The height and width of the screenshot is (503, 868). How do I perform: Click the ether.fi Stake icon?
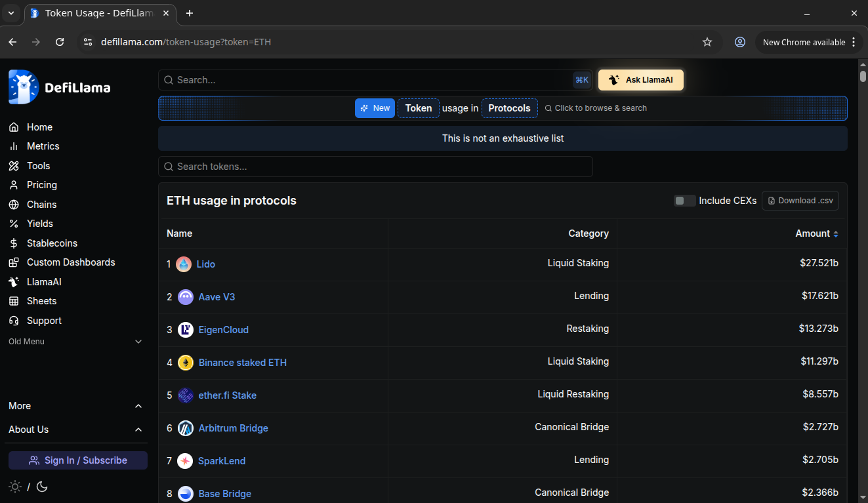click(186, 395)
